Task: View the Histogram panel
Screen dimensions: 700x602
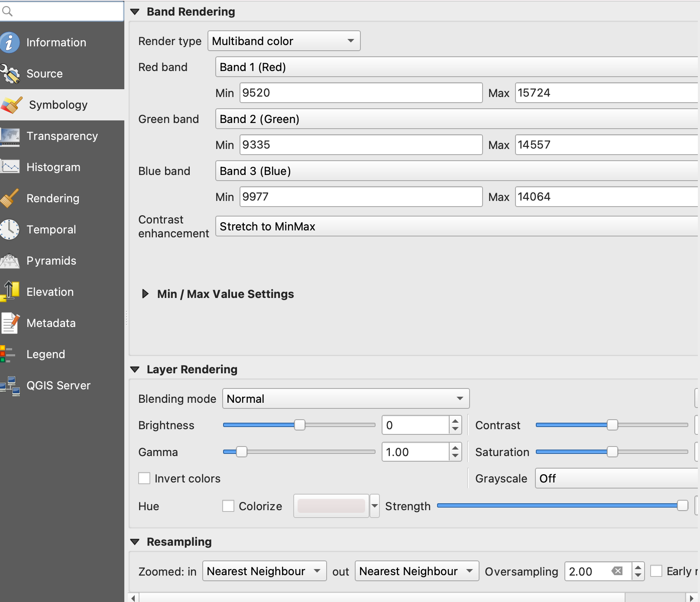Action: point(53,167)
